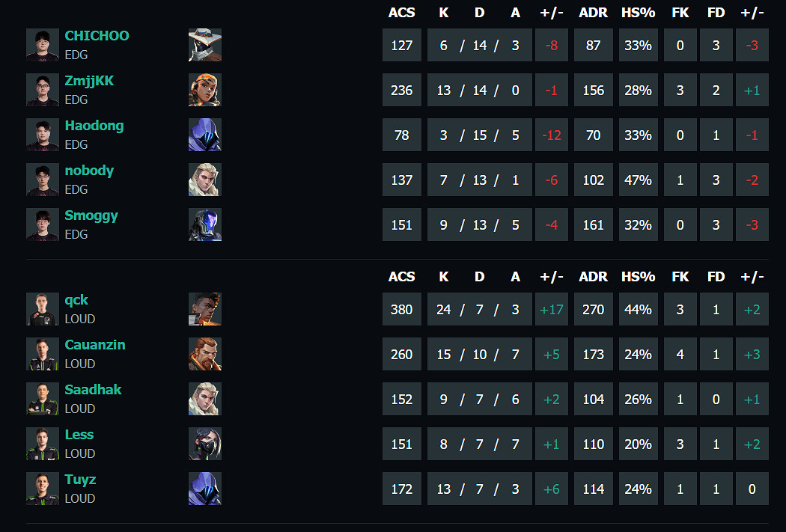Image resolution: width=786 pixels, height=532 pixels.
Task: Select the Viper agent icon next to Less
Action: click(204, 444)
